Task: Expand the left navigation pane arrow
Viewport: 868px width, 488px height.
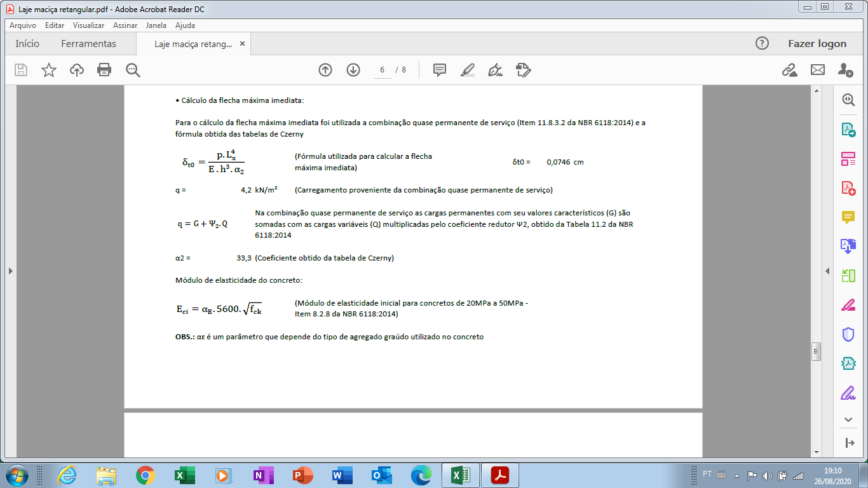Action: point(10,271)
